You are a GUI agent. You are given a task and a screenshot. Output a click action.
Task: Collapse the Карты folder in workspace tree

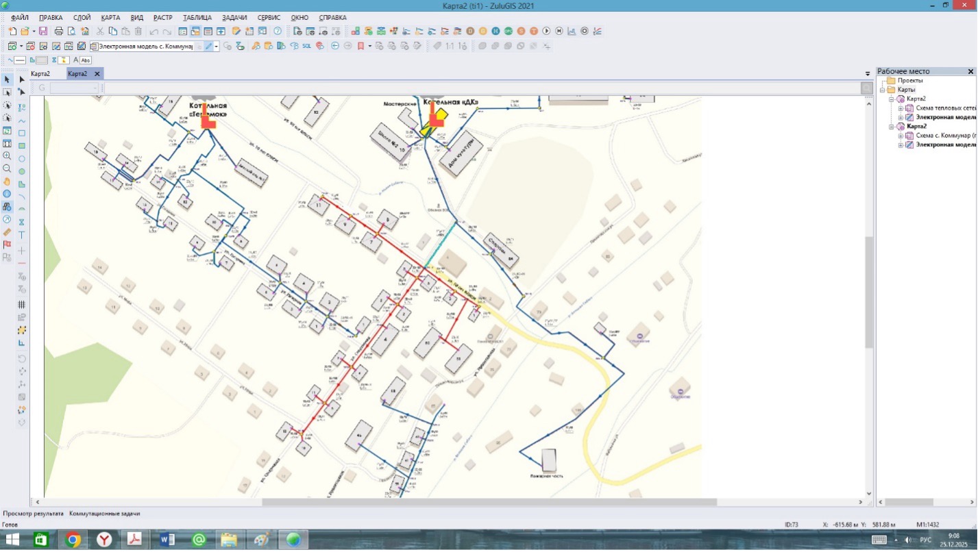[x=883, y=90]
